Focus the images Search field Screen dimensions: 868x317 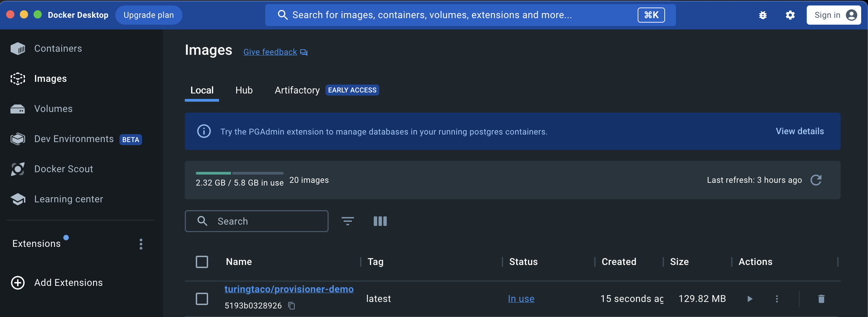[x=257, y=221]
